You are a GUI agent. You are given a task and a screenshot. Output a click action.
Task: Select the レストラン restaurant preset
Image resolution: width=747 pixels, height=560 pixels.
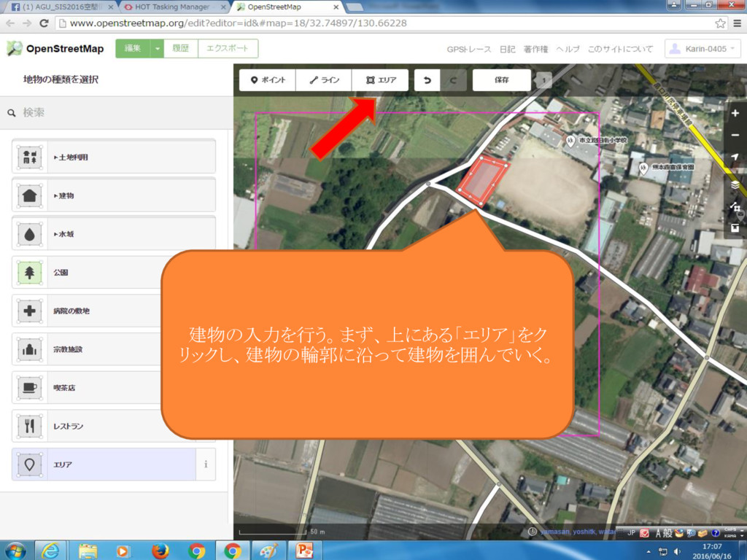coord(87,426)
